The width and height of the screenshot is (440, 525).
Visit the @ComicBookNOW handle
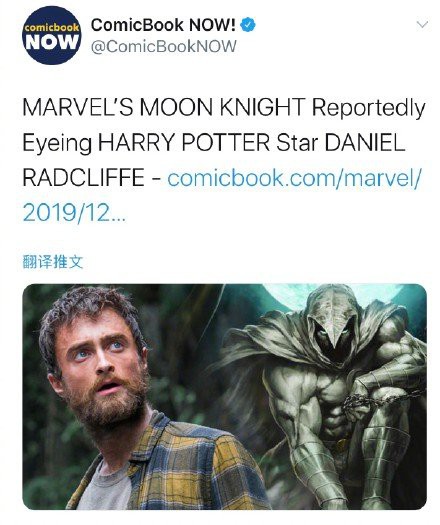point(163,46)
